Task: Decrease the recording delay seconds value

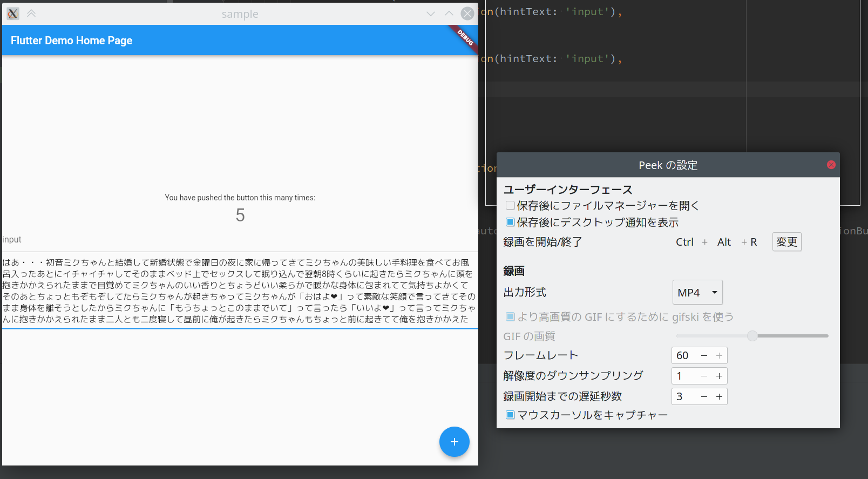Action: [x=704, y=396]
